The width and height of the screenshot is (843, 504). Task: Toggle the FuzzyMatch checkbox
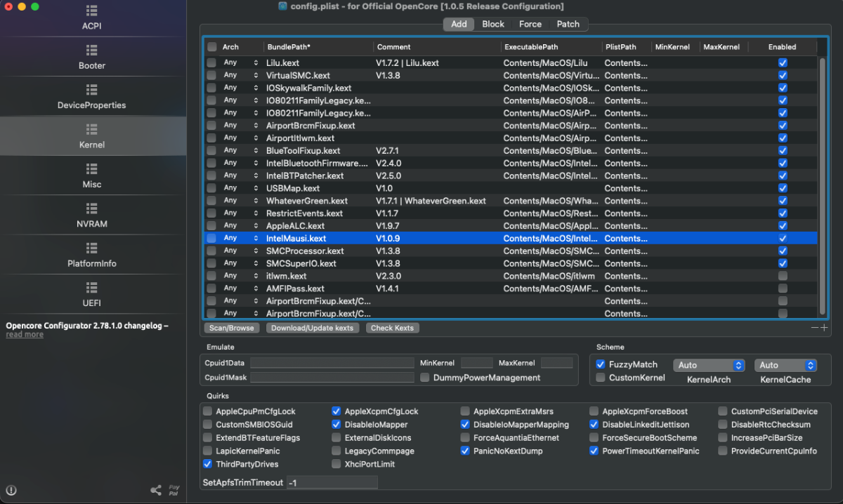[600, 364]
